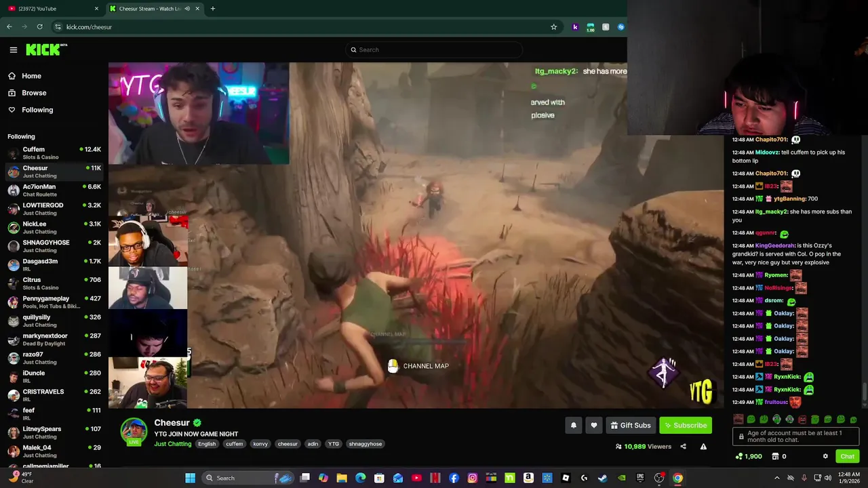Click the share stream icon
Viewport: 868px width, 488px height.
[x=683, y=447]
